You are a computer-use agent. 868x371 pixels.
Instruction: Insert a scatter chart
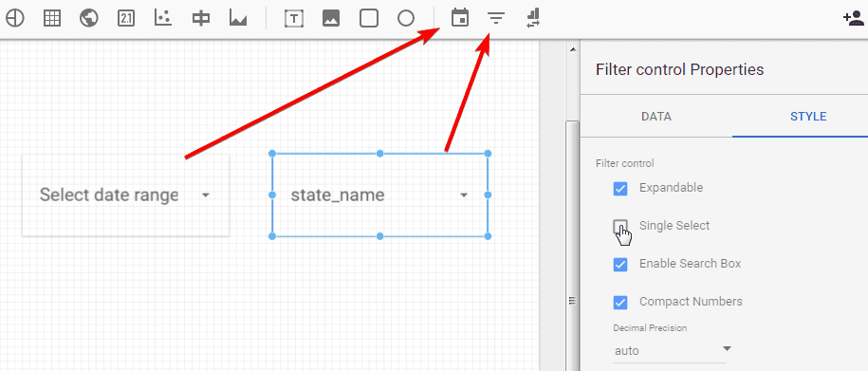pos(163,18)
